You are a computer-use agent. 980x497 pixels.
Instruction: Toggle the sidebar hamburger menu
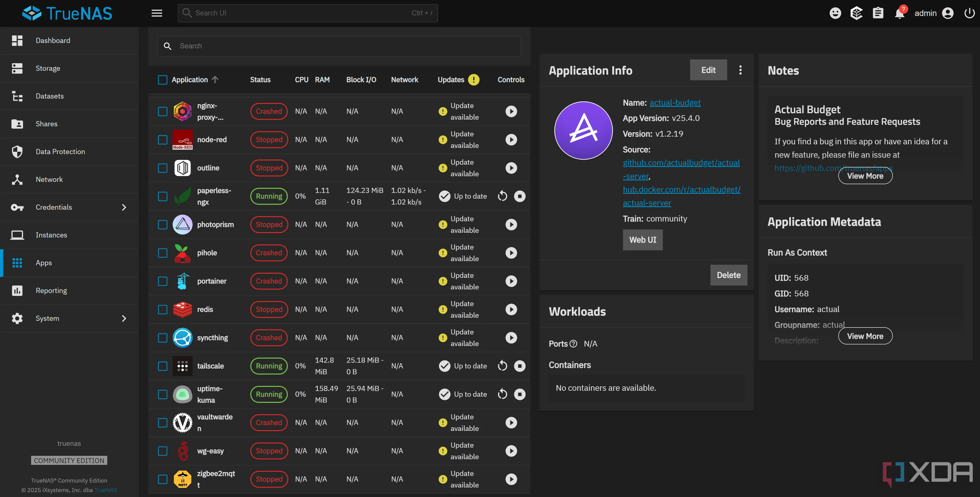[x=157, y=13]
